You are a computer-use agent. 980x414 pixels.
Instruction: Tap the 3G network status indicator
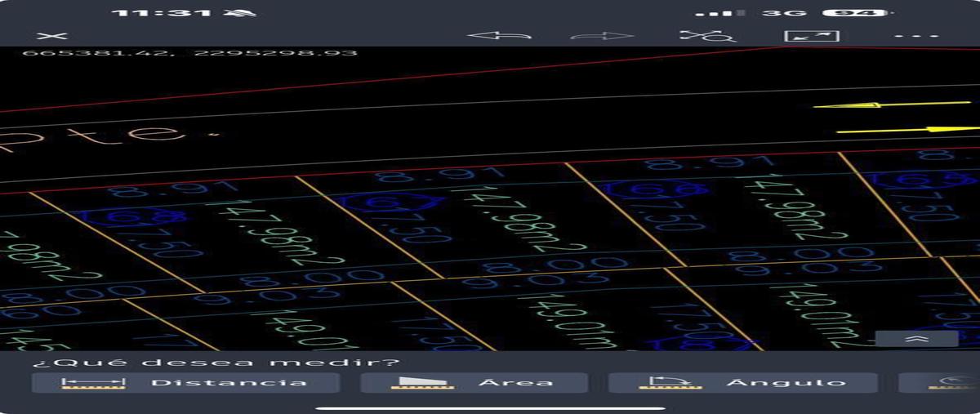[x=784, y=13]
